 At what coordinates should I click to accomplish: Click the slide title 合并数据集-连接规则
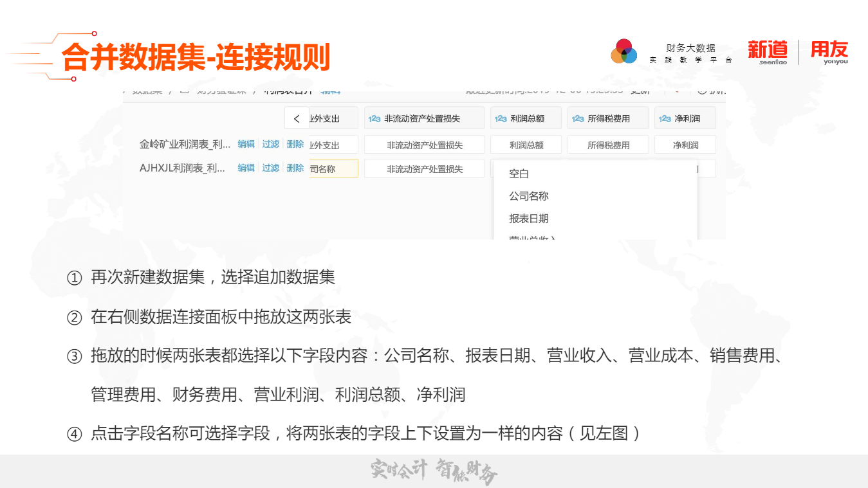(x=196, y=57)
